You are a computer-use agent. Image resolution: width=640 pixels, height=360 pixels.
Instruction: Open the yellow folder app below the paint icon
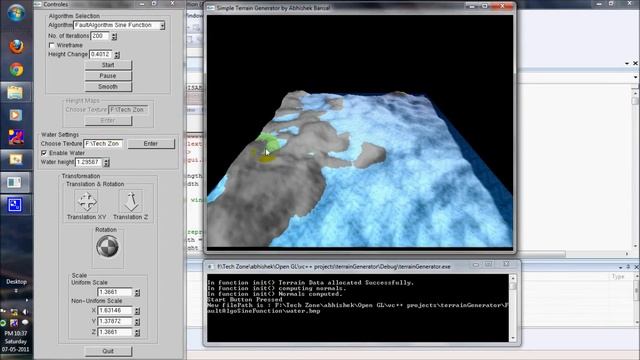[x=16, y=160]
